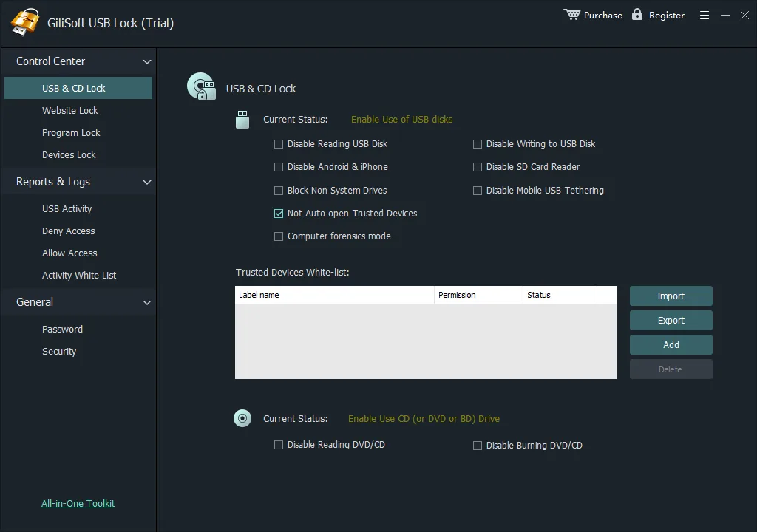Open Devices Lock section

69,154
